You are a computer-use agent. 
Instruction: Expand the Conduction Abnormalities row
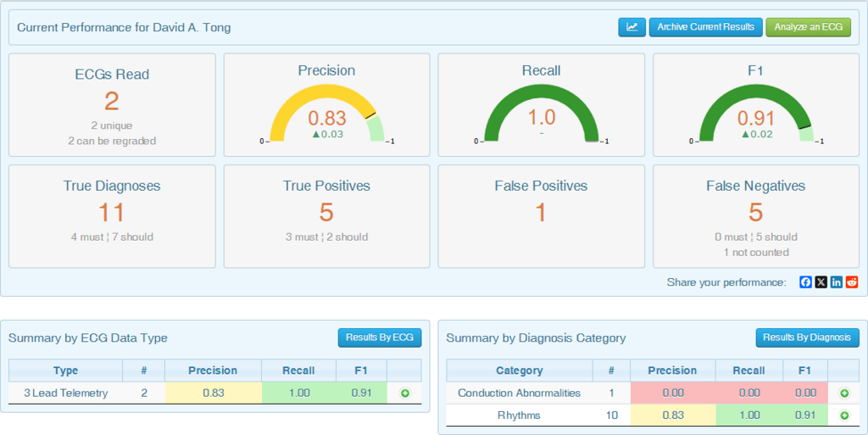[844, 393]
